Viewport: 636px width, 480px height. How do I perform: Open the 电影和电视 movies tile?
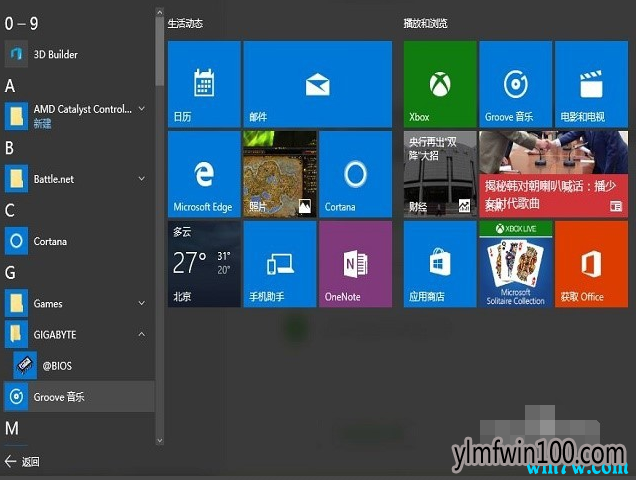click(591, 84)
